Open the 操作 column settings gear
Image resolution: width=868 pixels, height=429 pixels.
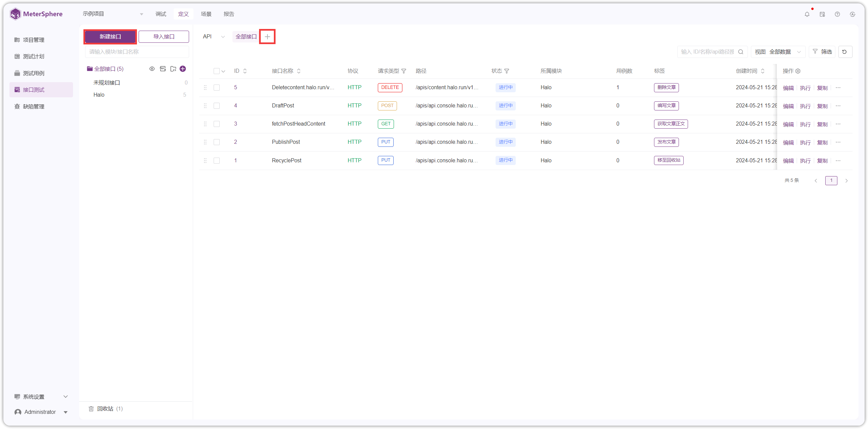coord(798,71)
